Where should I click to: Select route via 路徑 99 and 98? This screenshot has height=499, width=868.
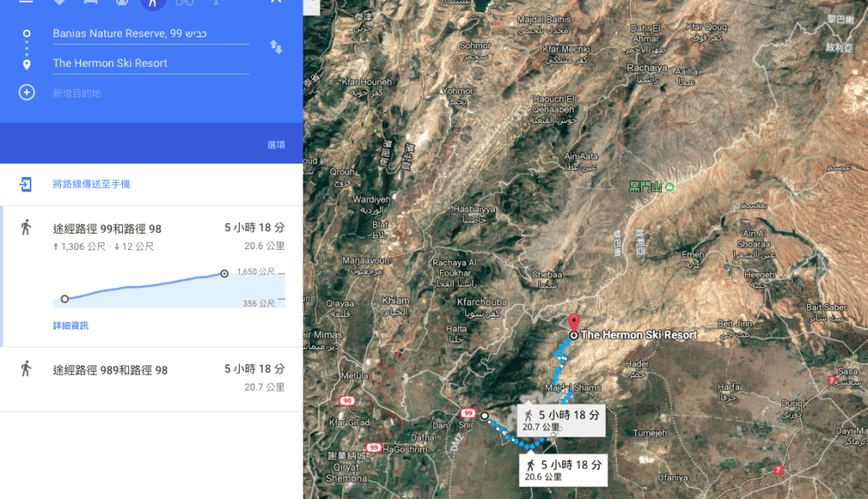[153, 276]
